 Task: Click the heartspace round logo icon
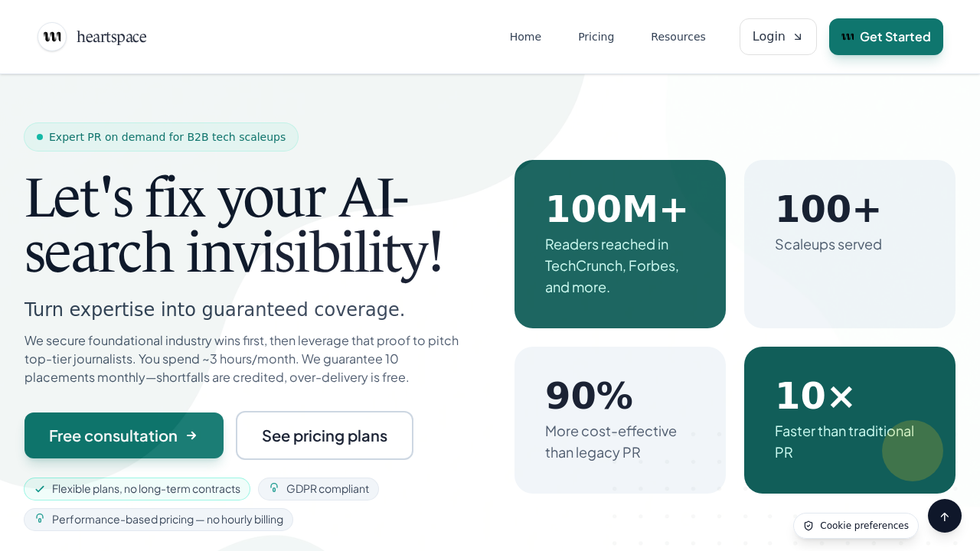[x=52, y=37]
